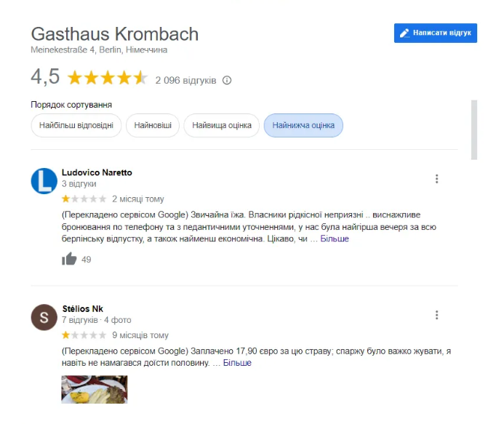Click the reviews list scrollbar handle
504x424 pixels.
(x=474, y=130)
